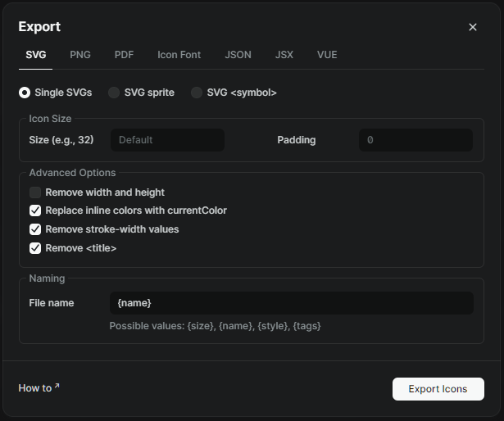Click the Advanced Options group label
Image resolution: width=504 pixels, height=421 pixels.
click(72, 173)
